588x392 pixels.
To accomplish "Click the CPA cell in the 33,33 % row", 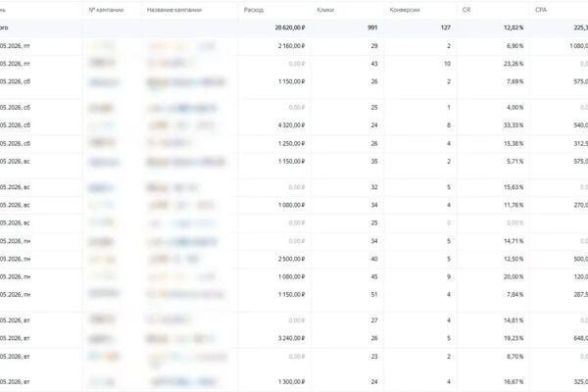I will [x=580, y=124].
